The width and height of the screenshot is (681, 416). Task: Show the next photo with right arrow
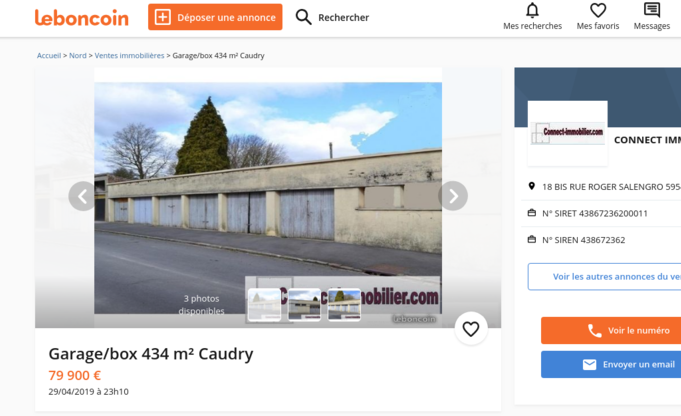click(x=453, y=196)
